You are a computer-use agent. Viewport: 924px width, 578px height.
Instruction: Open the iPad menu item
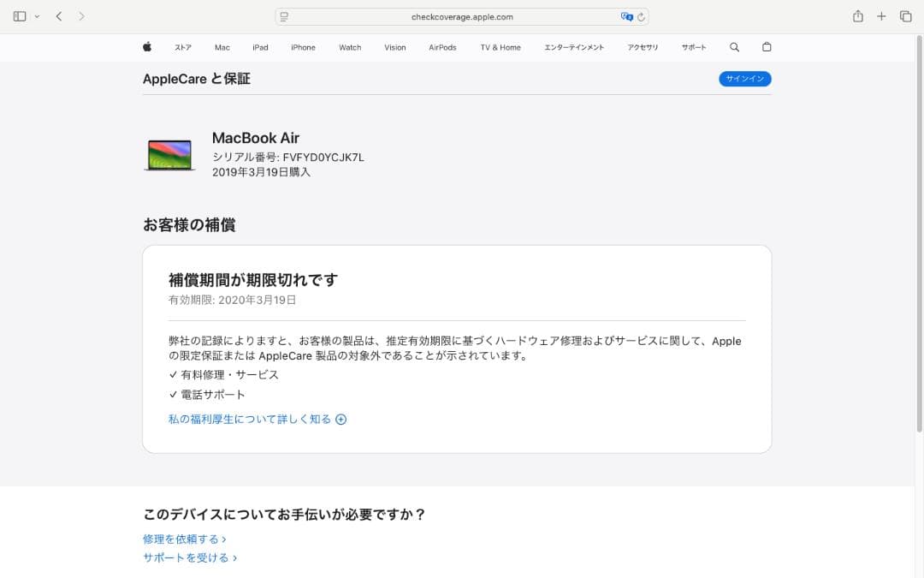tap(260, 47)
